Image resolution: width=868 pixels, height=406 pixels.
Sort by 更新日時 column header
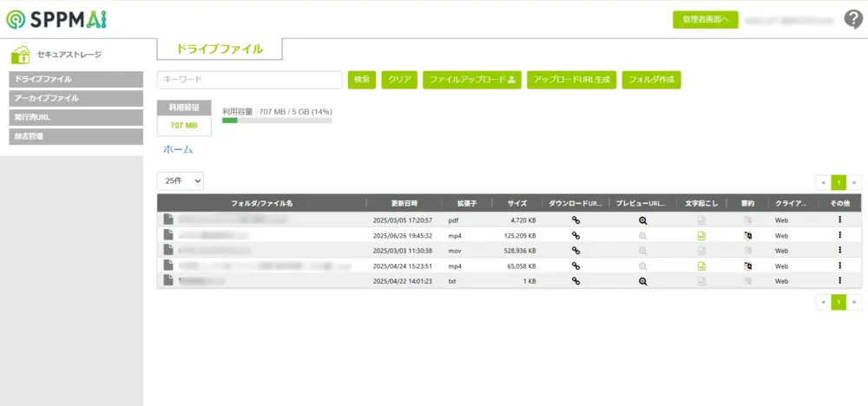point(404,203)
